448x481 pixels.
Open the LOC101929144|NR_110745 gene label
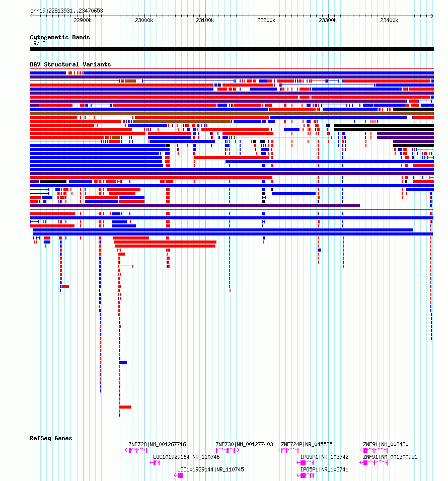click(x=210, y=469)
